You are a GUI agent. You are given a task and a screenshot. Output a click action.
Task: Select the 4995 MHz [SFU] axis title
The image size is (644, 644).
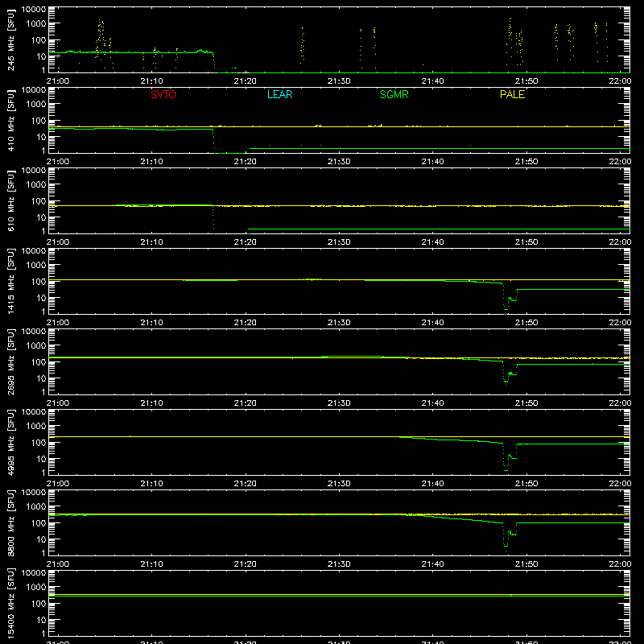10,442
